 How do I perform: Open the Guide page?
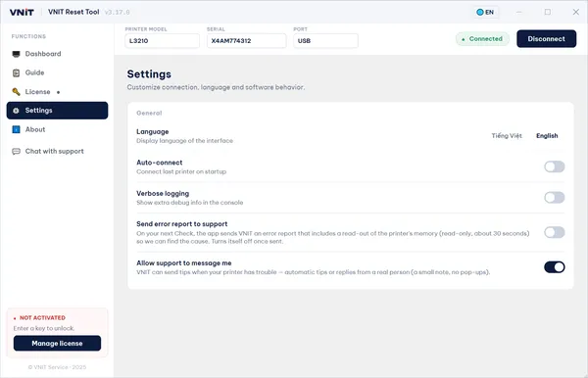point(57,72)
